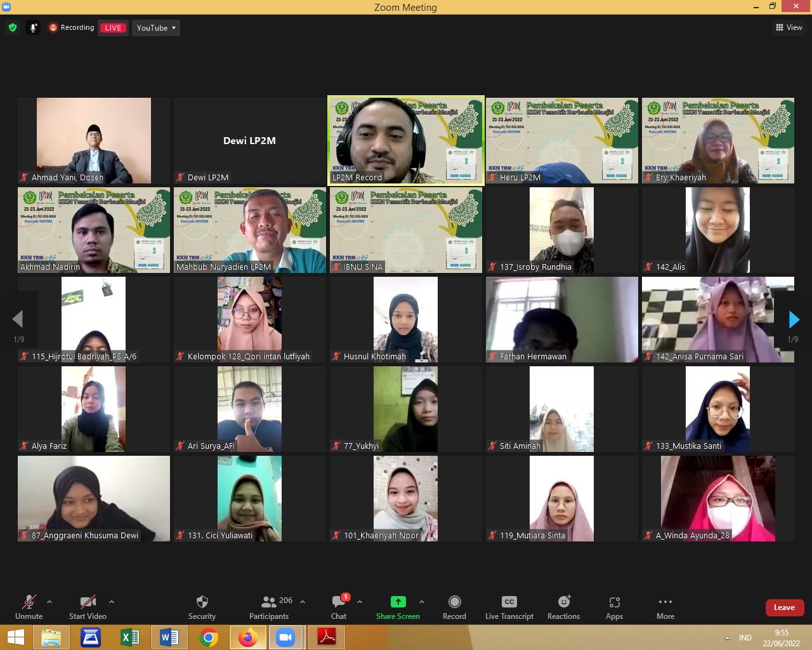812x650 pixels.
Task: Select the Ahmad Yani, Dosen video tile
Action: pyautogui.click(x=94, y=140)
